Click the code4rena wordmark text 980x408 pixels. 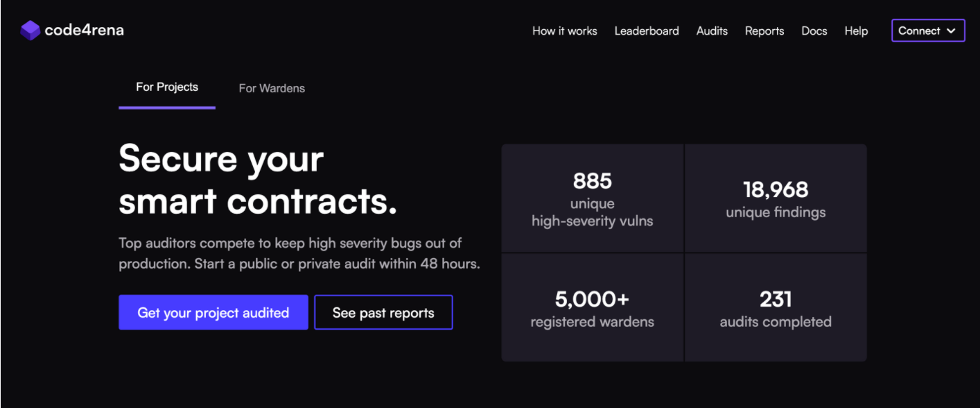[84, 31]
